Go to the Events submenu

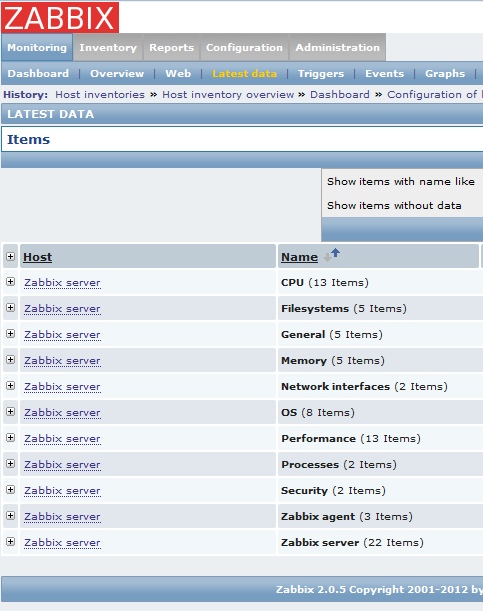(x=384, y=74)
